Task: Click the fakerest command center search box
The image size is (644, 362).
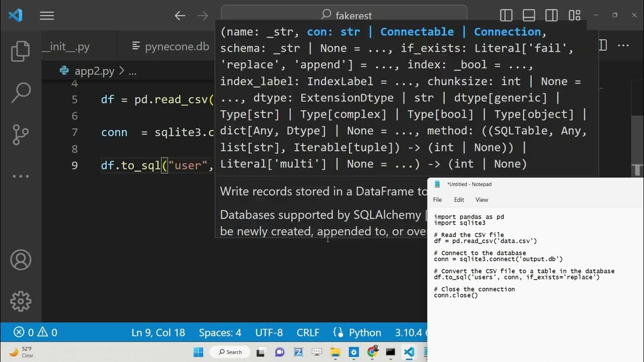Action: click(344, 15)
